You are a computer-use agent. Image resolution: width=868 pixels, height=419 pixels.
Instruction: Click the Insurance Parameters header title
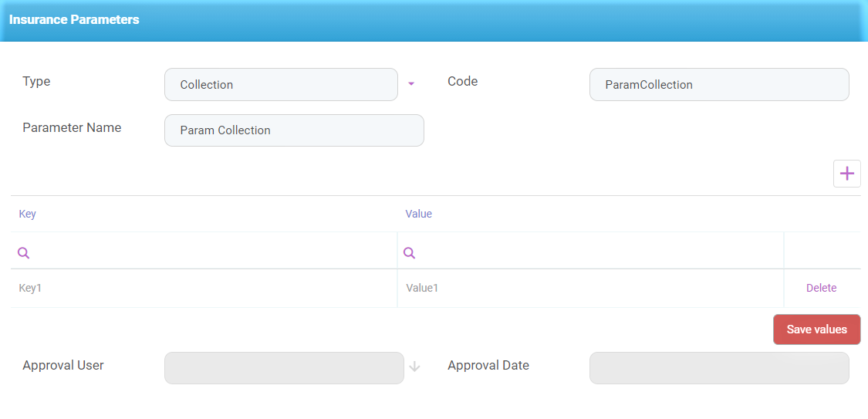click(74, 20)
